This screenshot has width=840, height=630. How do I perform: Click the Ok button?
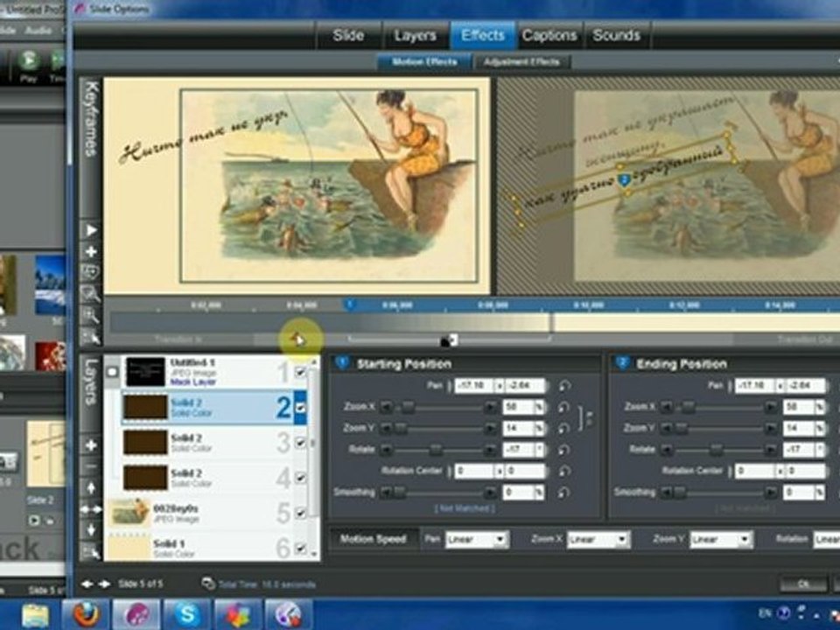[803, 584]
